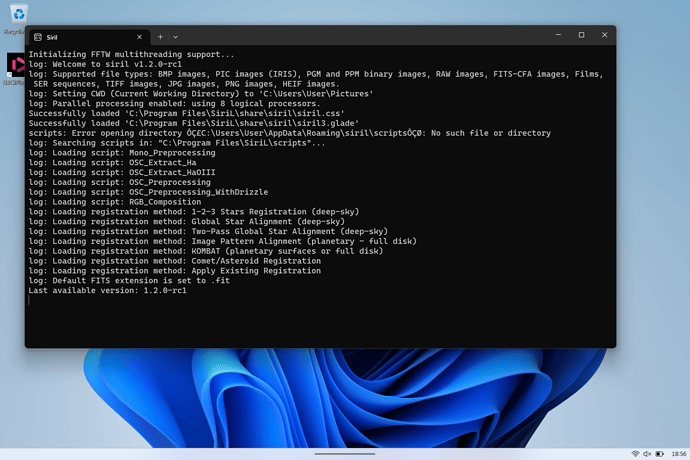Screen dimensions: 690x460
Task: Click 'Loading script: RGB_Composition' line
Action: point(115,202)
